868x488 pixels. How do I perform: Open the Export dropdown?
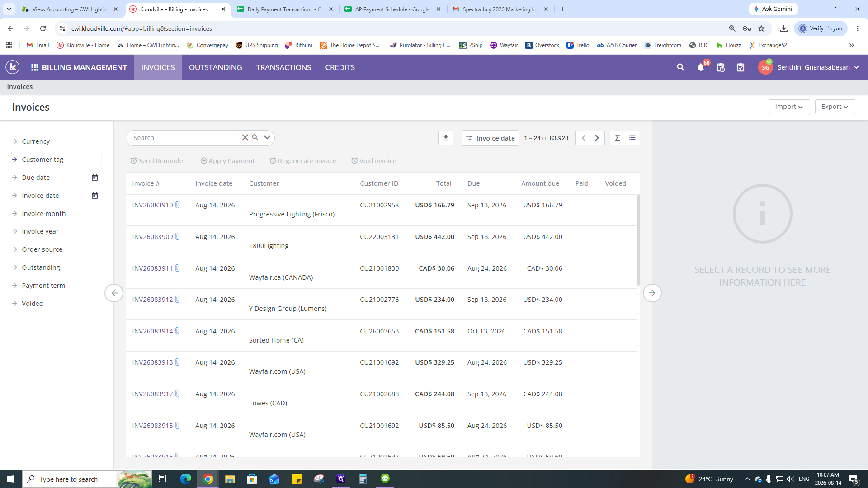(x=835, y=107)
